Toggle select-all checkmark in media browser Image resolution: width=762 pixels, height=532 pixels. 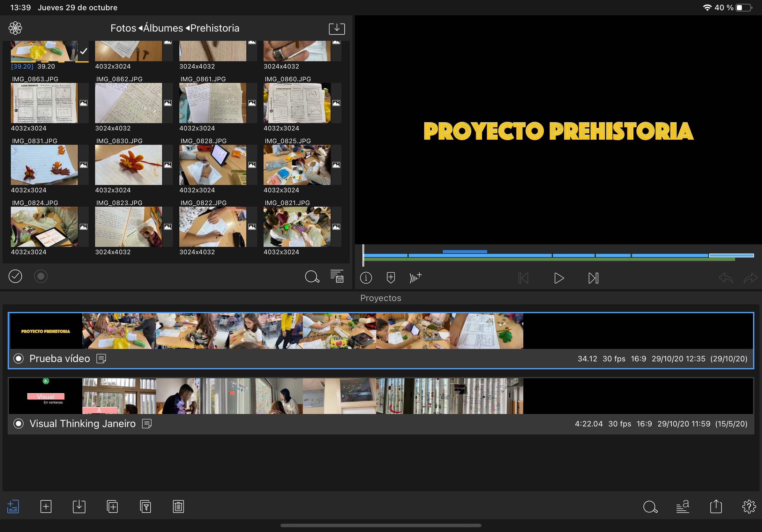15,276
